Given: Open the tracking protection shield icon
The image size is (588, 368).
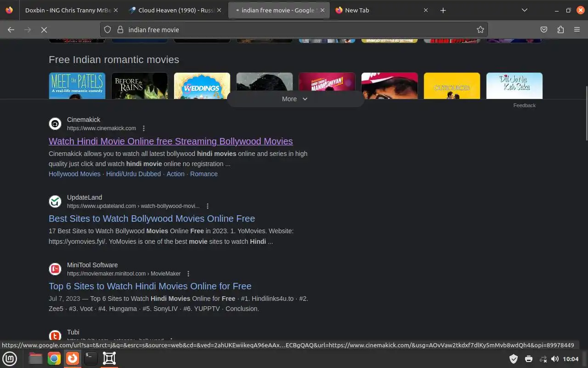Looking at the screenshot, I should (x=107, y=29).
